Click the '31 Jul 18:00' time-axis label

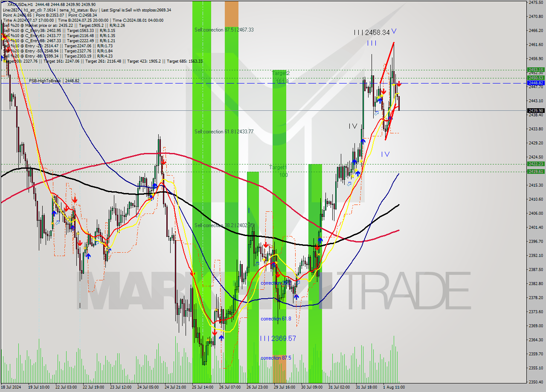367,387
